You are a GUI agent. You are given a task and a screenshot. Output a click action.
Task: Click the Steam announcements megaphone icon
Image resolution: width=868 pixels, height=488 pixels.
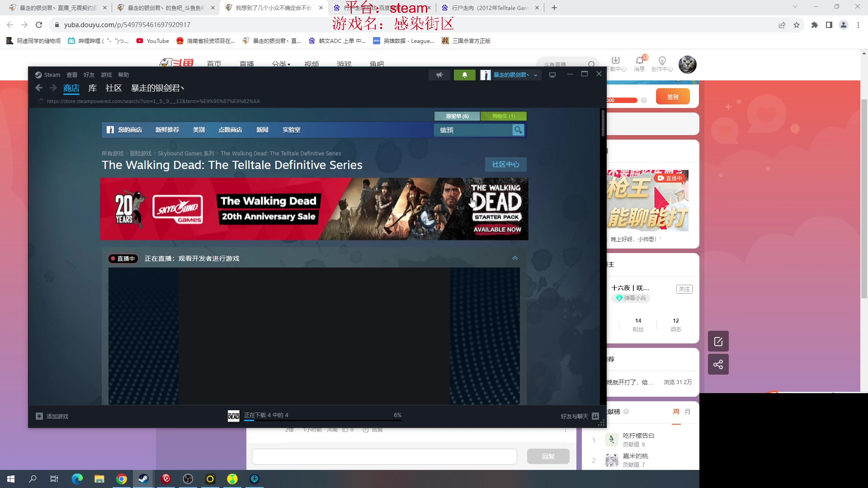pyautogui.click(x=439, y=75)
